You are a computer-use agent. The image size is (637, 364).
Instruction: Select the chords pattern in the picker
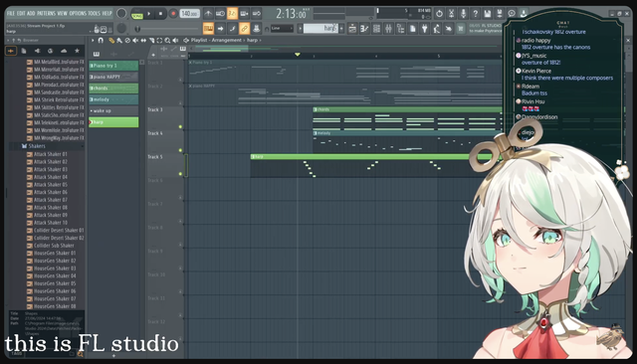click(x=113, y=89)
